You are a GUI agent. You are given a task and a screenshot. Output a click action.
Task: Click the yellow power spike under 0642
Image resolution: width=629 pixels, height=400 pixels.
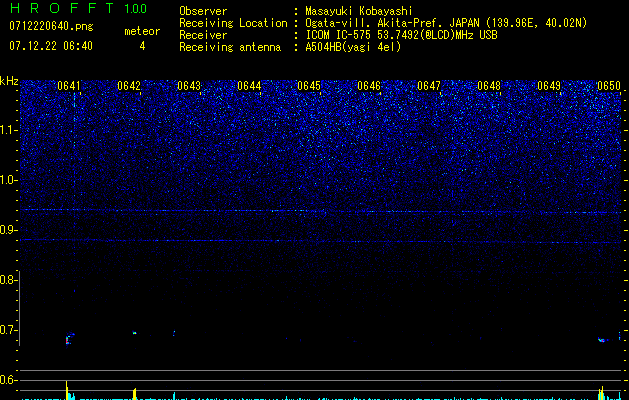[135, 394]
